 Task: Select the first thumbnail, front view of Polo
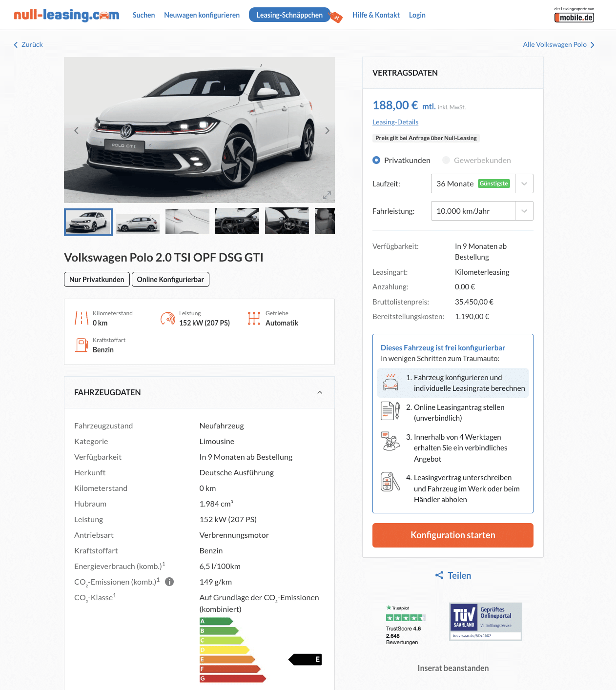(88, 222)
